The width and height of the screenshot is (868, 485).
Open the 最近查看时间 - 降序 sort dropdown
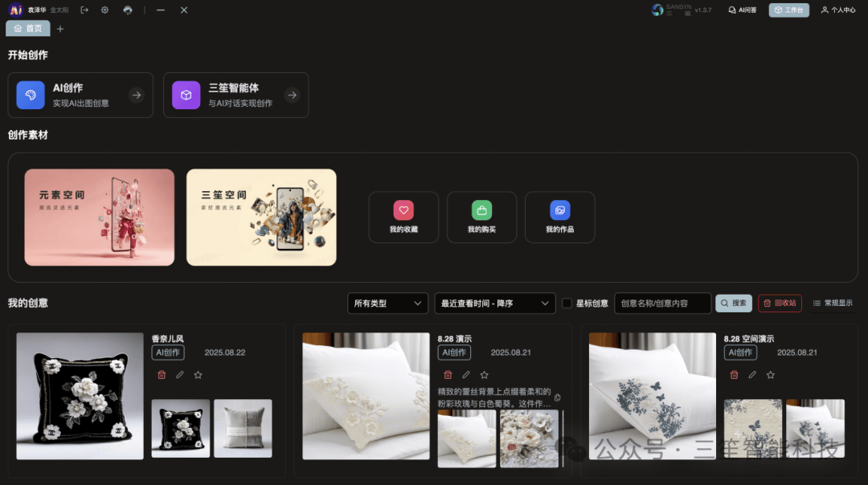(x=494, y=304)
